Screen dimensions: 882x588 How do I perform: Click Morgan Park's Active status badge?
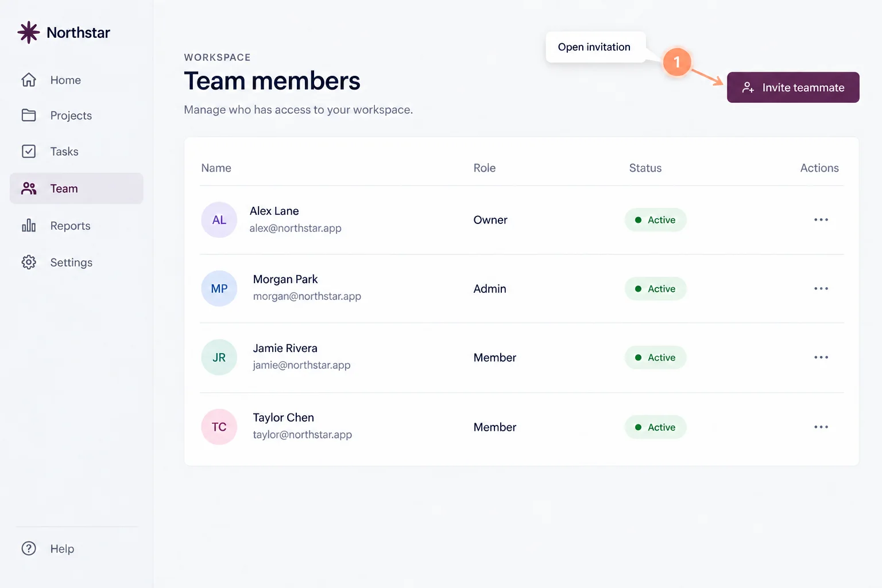click(x=655, y=289)
